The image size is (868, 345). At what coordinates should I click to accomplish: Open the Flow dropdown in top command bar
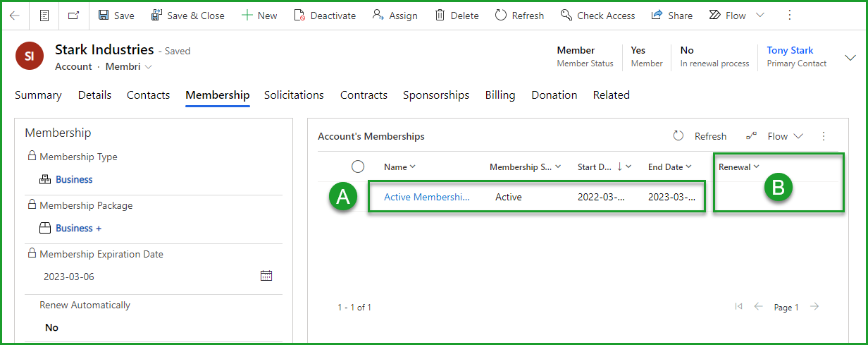(x=759, y=16)
